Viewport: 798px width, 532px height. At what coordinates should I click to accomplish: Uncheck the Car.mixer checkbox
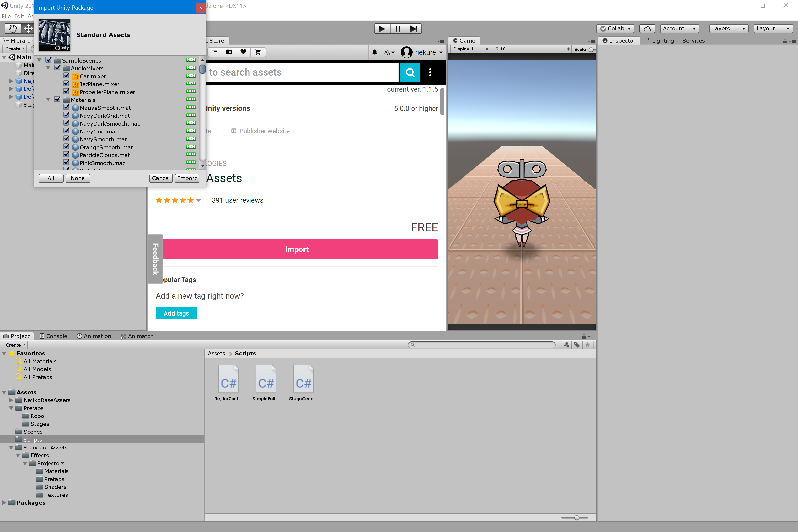click(x=66, y=75)
